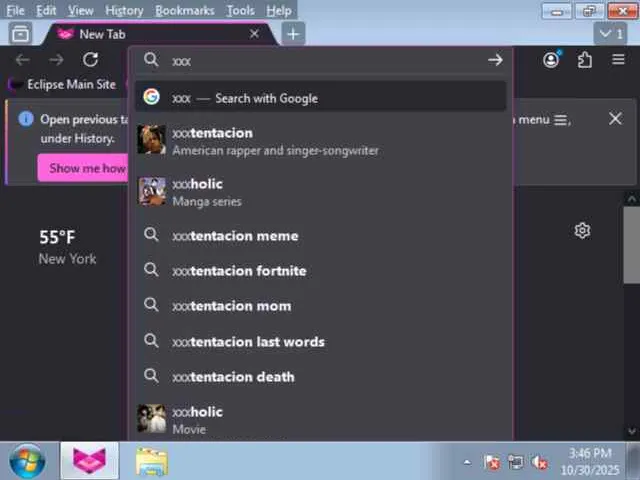Select 'xxx — Search with Google' suggestion
The height and width of the screenshot is (480, 640).
click(321, 97)
